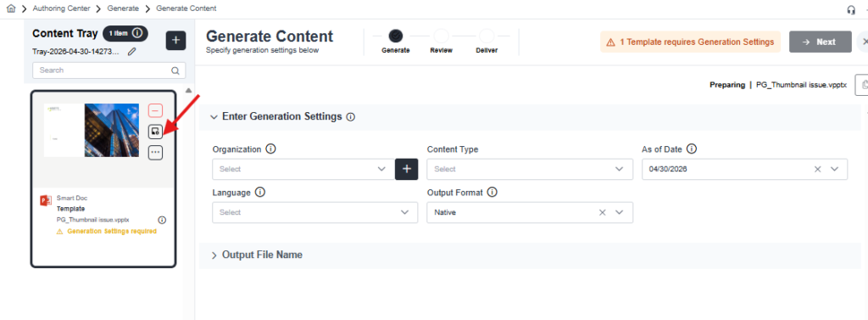
Task: Show info for PG_Thumbnail issue.vpptx
Action: [162, 220]
